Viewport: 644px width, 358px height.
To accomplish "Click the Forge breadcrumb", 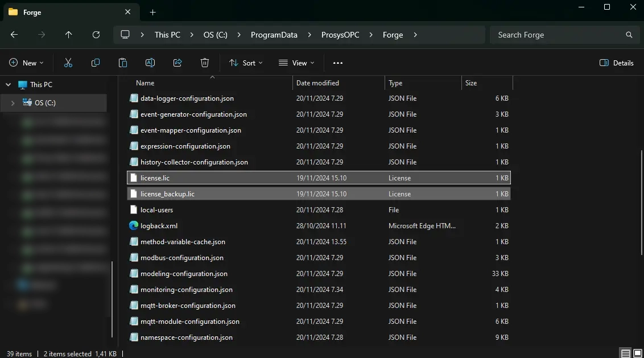I will (x=393, y=35).
